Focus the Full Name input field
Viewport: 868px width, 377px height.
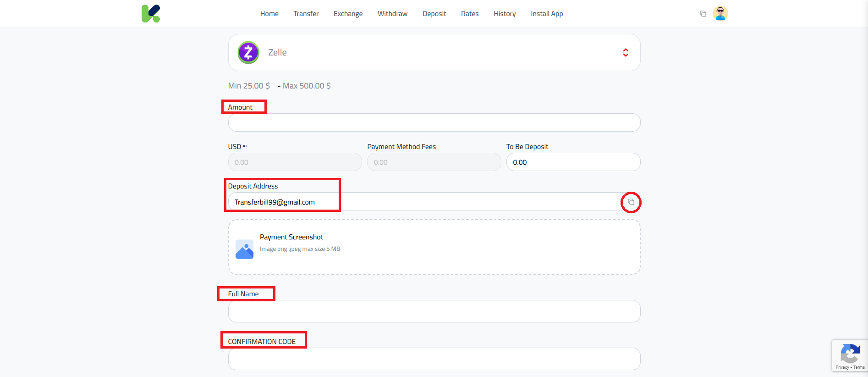(x=434, y=311)
